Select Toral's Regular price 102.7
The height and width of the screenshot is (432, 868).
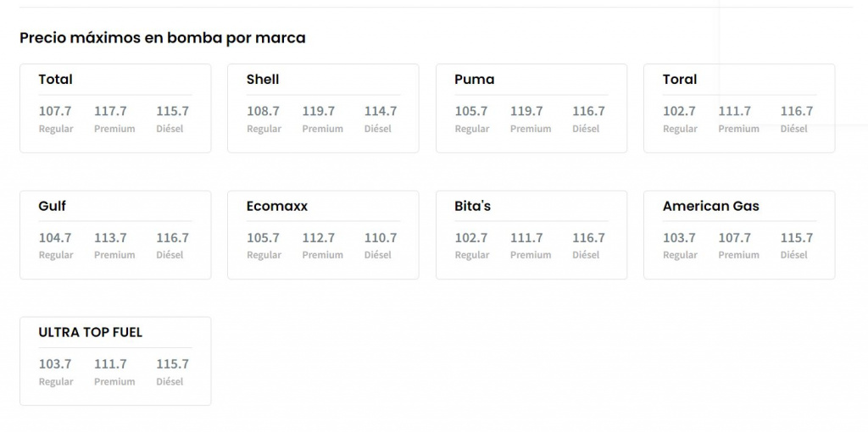(x=679, y=111)
